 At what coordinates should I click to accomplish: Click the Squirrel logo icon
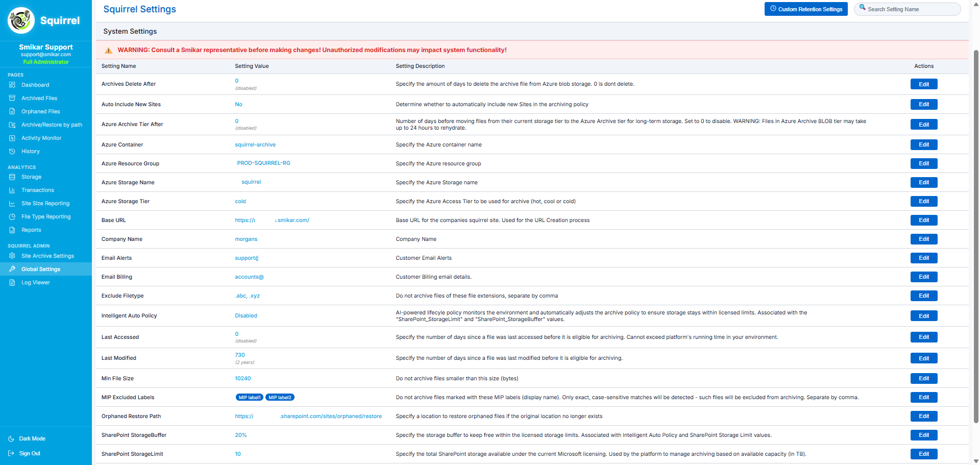21,20
